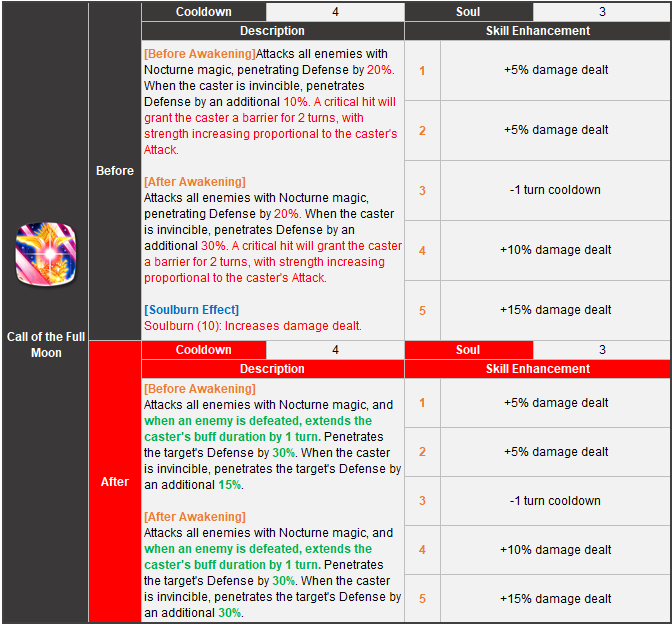The width and height of the screenshot is (672, 624).
Task: Click enhancement number '2' in Before section
Action: point(422,130)
